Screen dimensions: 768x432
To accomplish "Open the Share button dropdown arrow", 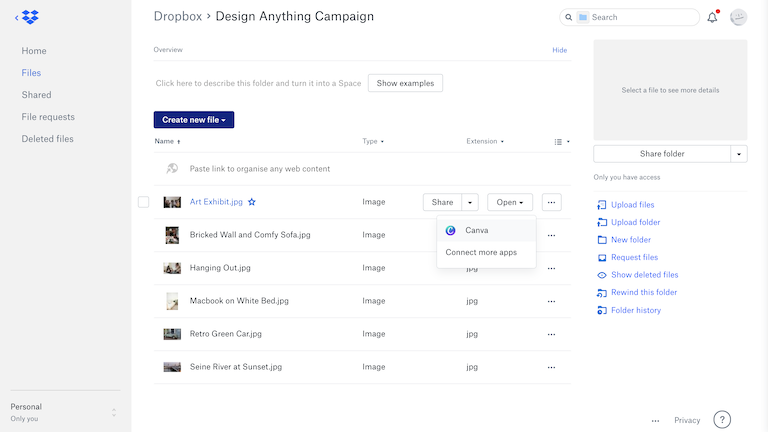I will (x=471, y=202).
